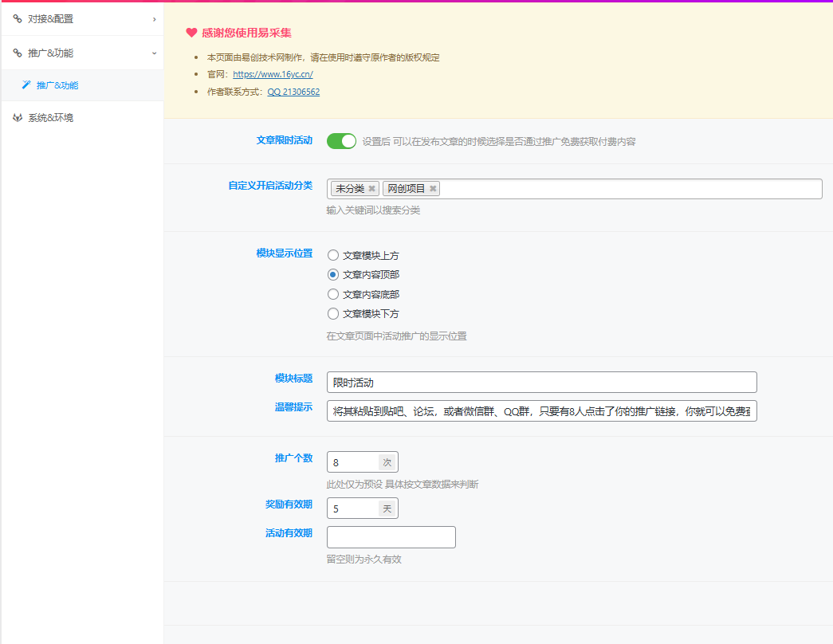This screenshot has height=644, width=833.
Task: Choose 文章内容底部 as display position
Action: (332, 293)
